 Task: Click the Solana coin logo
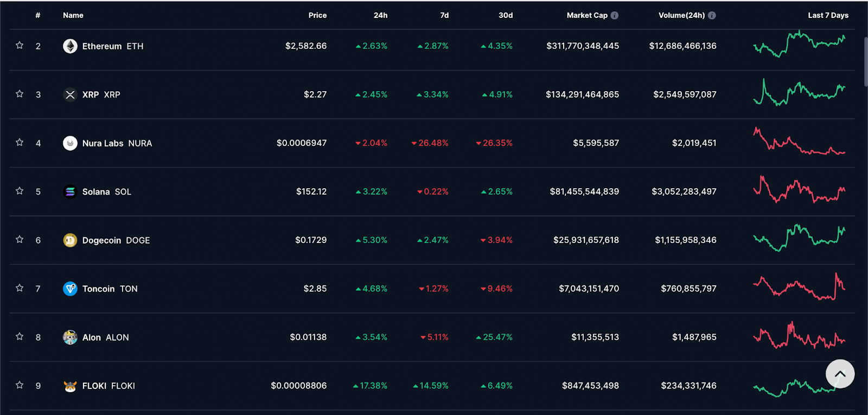coord(70,191)
